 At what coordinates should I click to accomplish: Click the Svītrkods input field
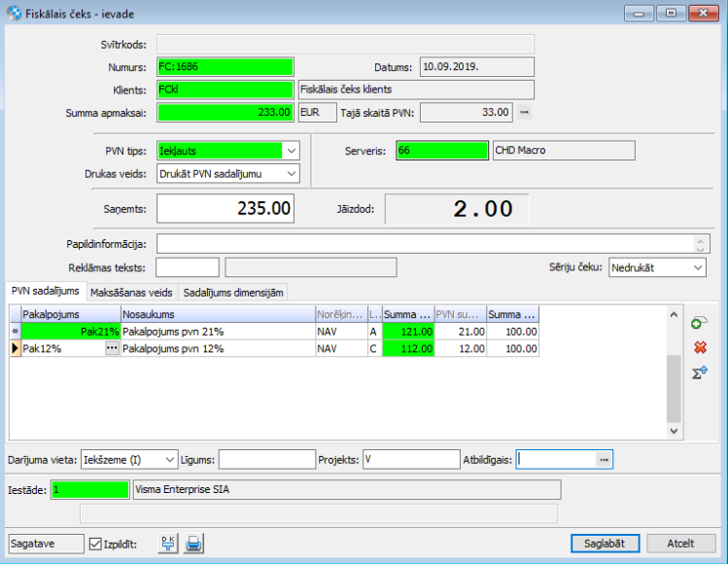(345, 44)
